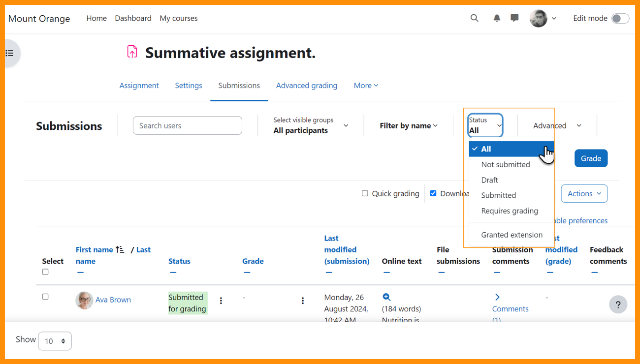Click the magnifier icon in Ava Brown's online text
Screen dimensions: 640x364
pos(386,297)
